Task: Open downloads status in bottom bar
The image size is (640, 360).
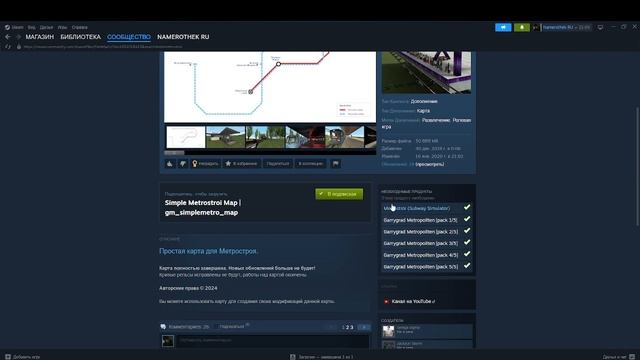Action: point(322,357)
